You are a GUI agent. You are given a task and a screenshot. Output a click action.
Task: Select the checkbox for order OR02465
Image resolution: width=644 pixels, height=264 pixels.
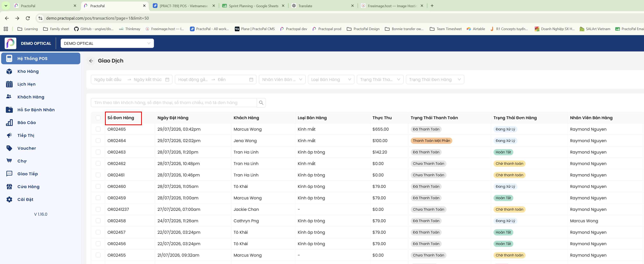click(x=98, y=129)
